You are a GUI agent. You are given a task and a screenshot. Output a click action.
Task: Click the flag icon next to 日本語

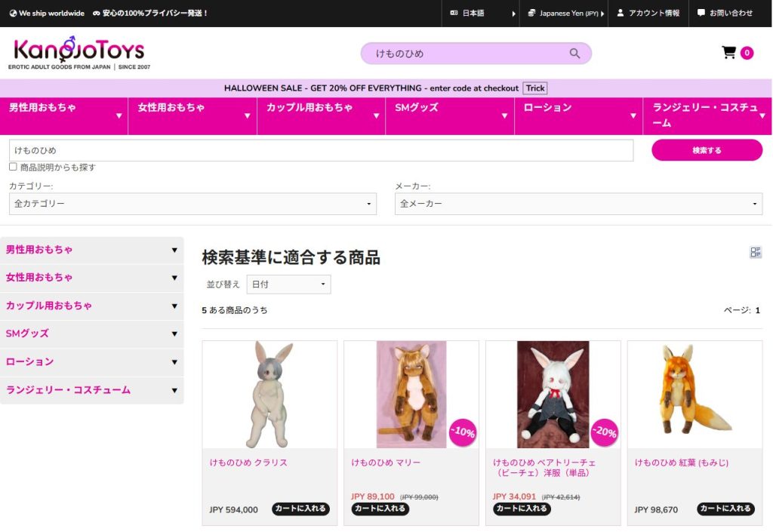[453, 13]
